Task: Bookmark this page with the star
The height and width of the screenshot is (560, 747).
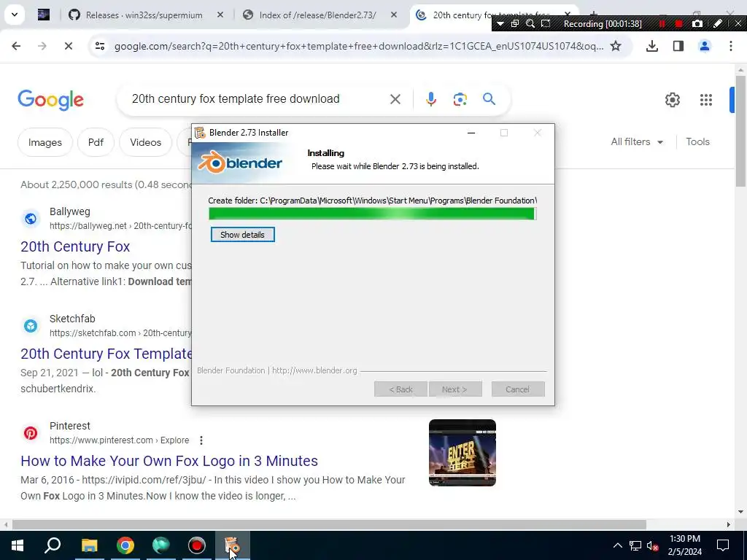Action: pyautogui.click(x=616, y=46)
